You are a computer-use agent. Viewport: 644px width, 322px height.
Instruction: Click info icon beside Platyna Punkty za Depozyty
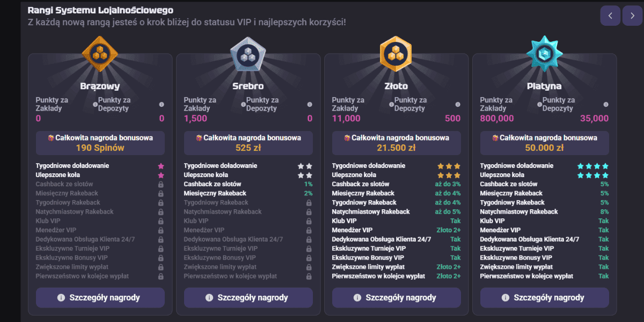606,105
